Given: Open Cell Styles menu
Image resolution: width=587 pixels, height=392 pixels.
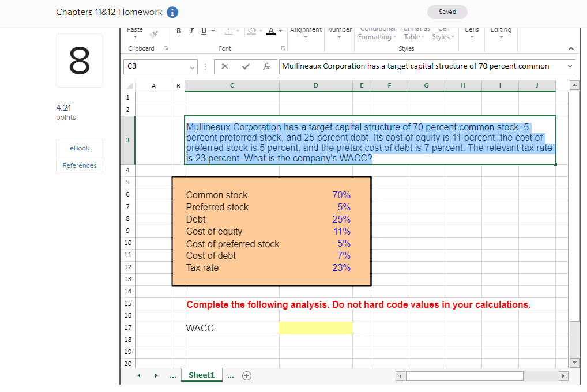Looking at the screenshot, I should 443,33.
